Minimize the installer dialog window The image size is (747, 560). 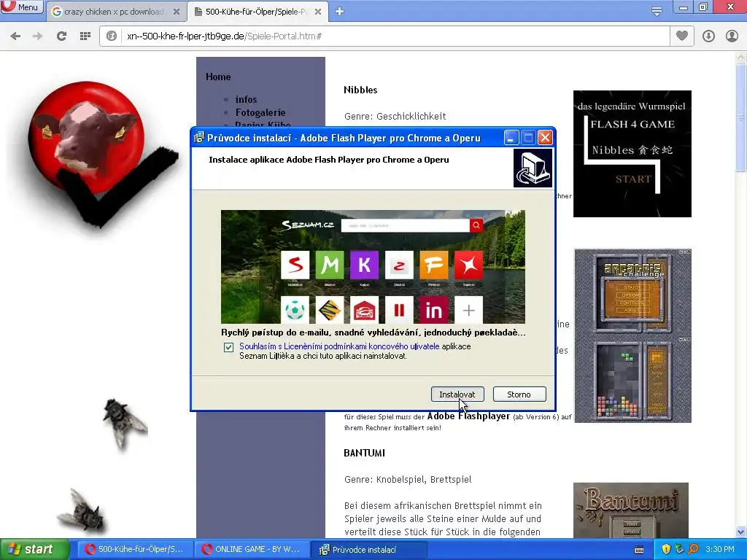pyautogui.click(x=511, y=138)
